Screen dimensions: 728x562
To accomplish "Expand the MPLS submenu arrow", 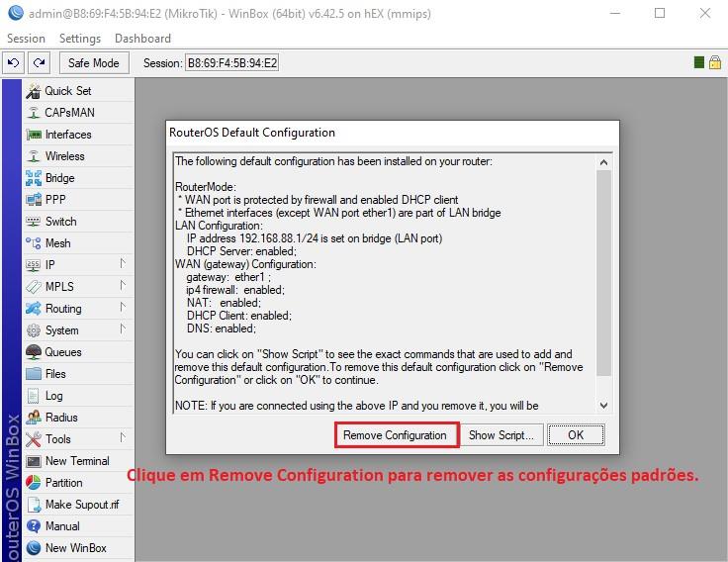I will coord(123,285).
